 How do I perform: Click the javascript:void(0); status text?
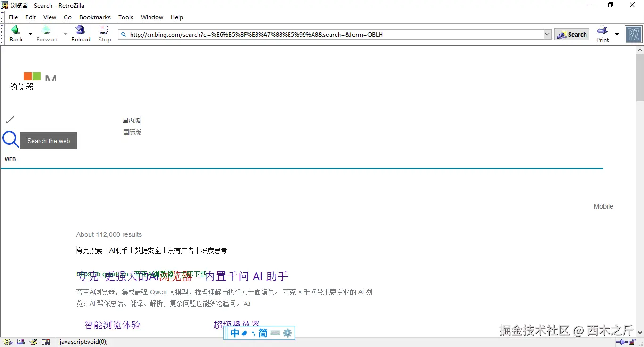point(84,342)
